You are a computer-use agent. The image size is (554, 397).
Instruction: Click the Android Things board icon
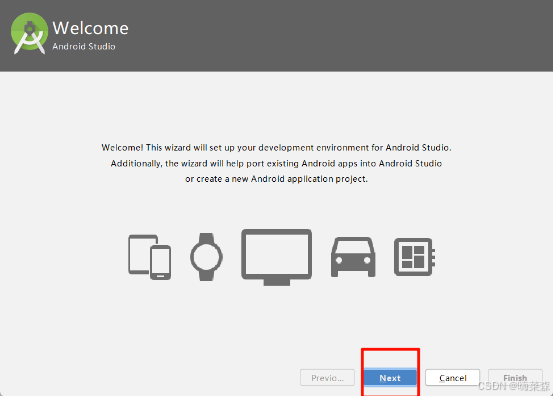[414, 257]
